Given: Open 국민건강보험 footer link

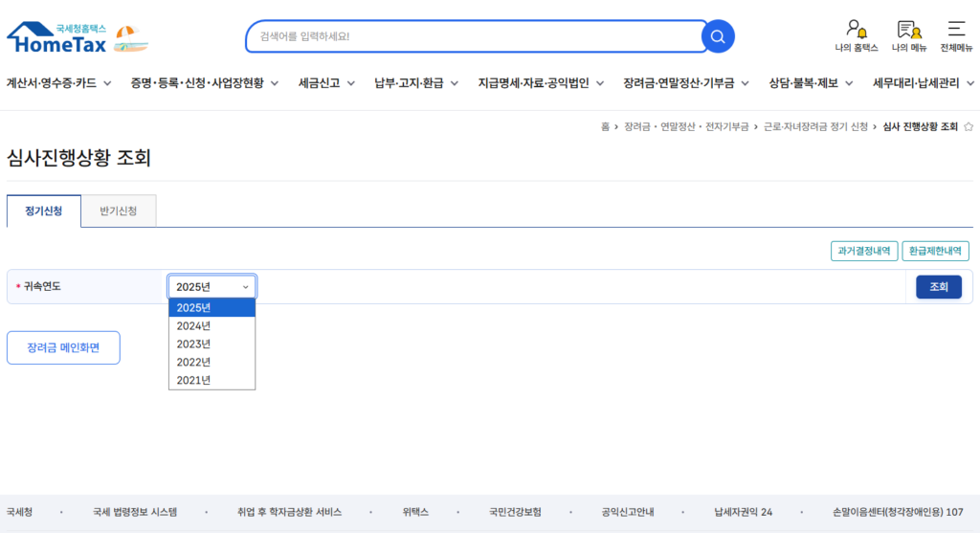Looking at the screenshot, I should (515, 512).
